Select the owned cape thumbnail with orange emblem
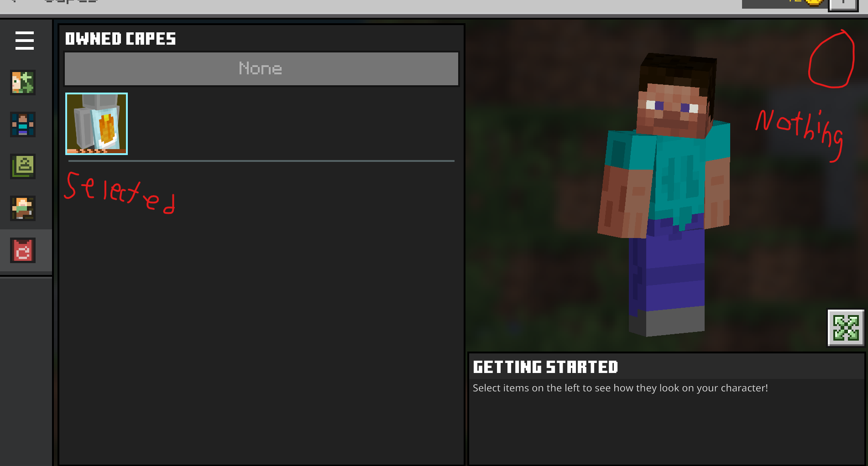The image size is (868, 466). 97,124
